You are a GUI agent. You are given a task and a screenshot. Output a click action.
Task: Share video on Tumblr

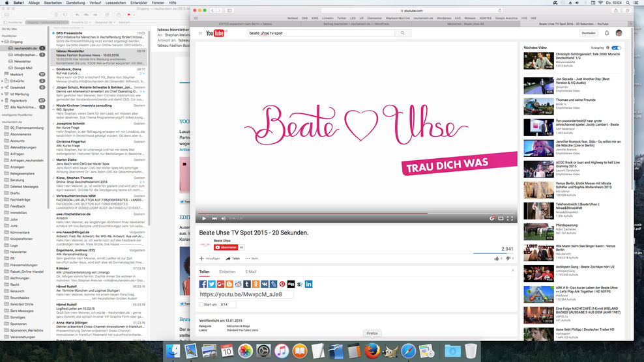tap(247, 284)
